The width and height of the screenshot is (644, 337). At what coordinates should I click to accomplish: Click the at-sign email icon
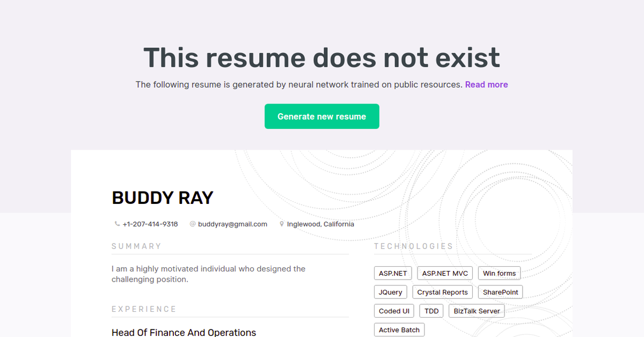(x=193, y=224)
